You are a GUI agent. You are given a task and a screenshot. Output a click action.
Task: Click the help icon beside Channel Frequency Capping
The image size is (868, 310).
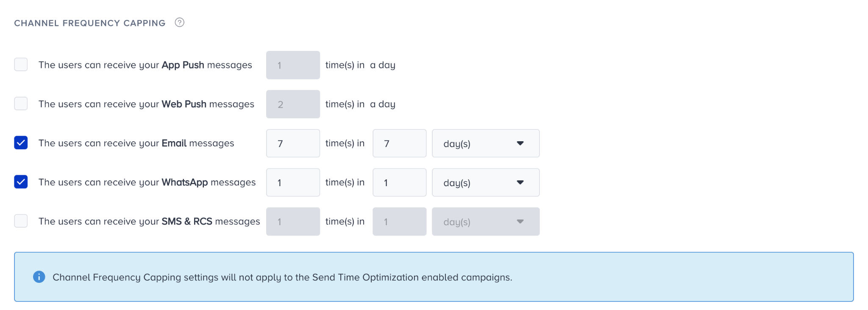tap(180, 22)
